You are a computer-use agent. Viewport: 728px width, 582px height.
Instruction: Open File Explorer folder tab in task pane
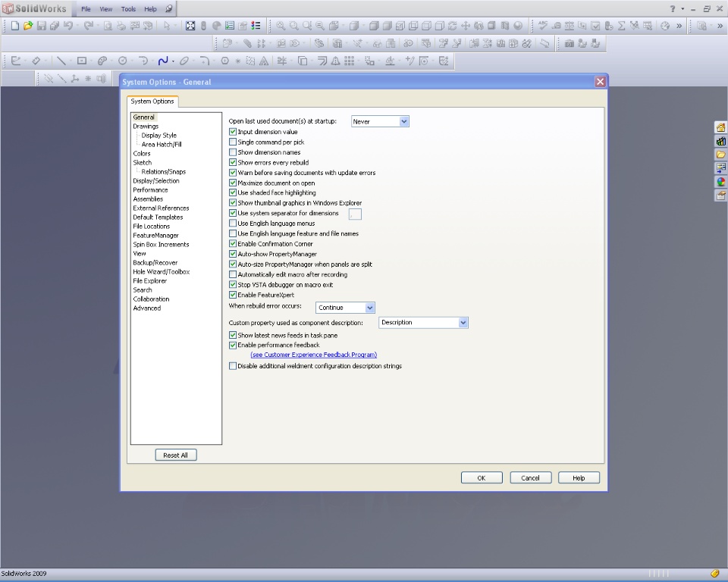[720, 155]
